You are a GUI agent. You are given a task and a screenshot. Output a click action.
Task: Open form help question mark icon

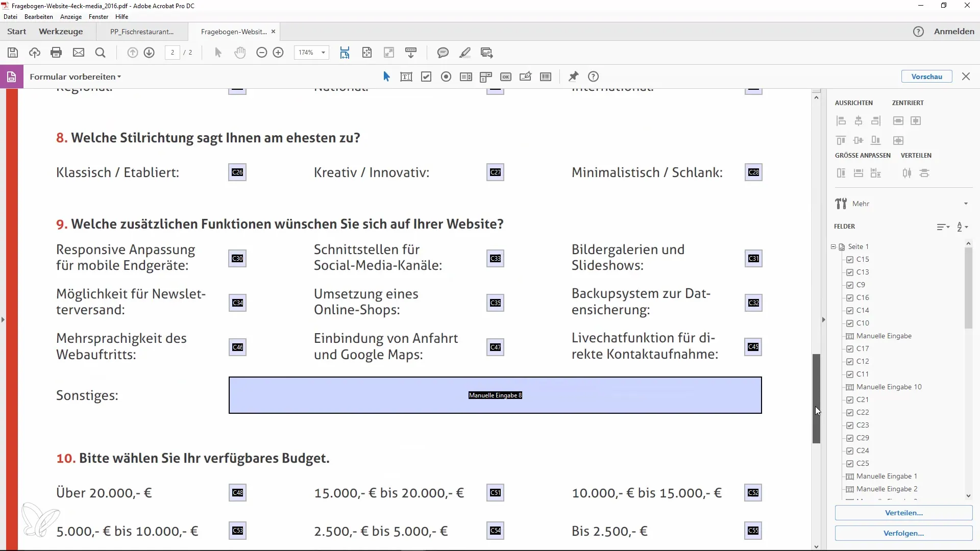tap(593, 77)
